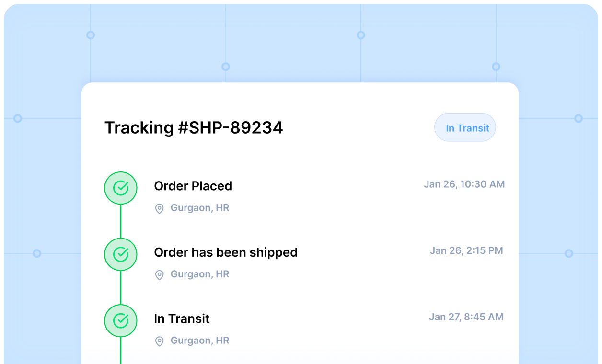Click the Jan 26, 2:15 PM timestamp
This screenshot has width=602, height=364.
(x=466, y=250)
